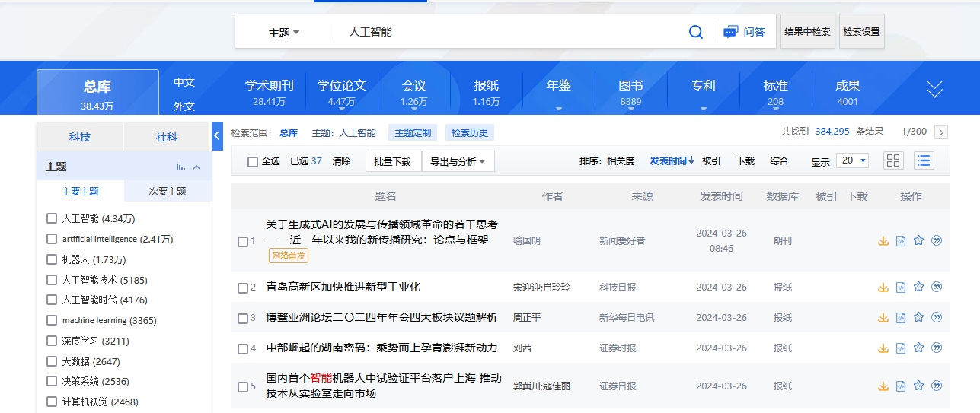Select the 次要主题 tab
This screenshot has width=980, height=413.
coord(168,191)
